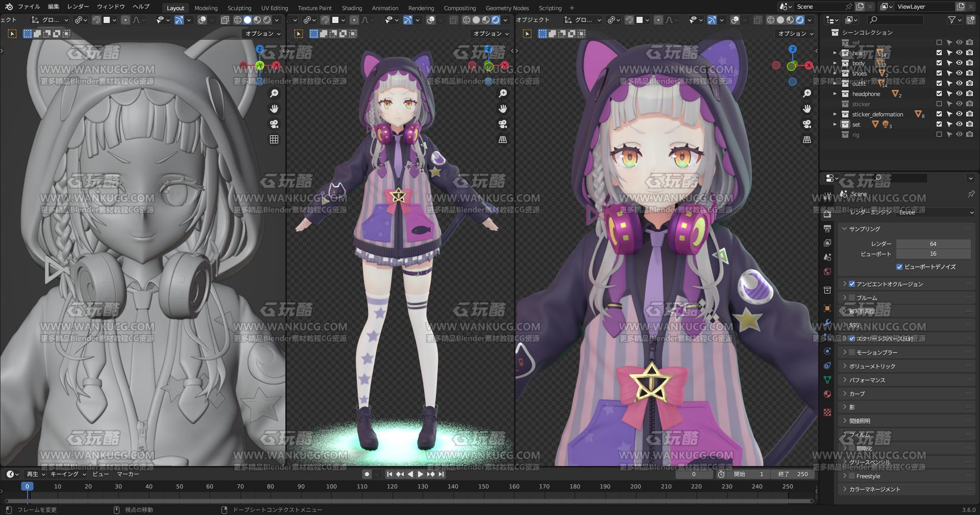The width and height of the screenshot is (980, 515).
Task: Open the Eevee render engine dropdown
Action: pos(936,212)
